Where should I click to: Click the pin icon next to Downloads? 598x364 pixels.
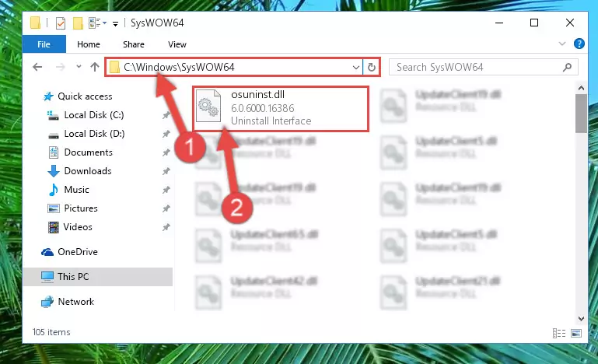(166, 171)
